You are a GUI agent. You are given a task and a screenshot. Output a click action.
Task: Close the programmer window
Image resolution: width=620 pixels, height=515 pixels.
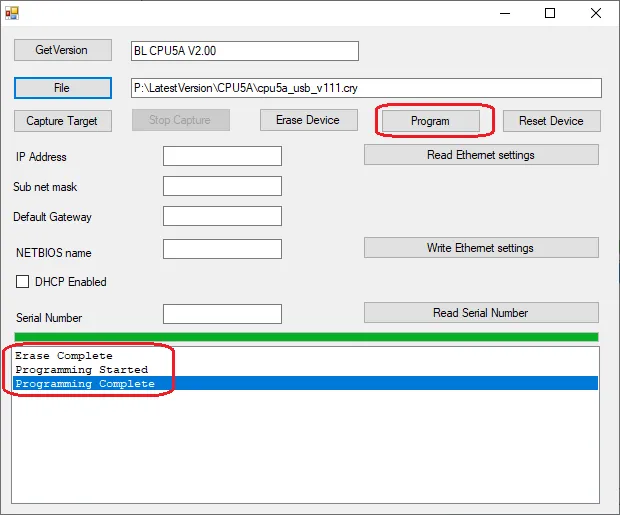click(596, 13)
